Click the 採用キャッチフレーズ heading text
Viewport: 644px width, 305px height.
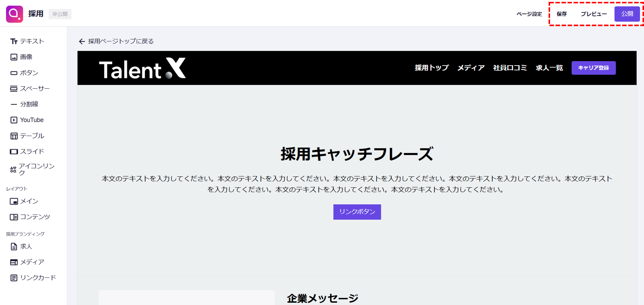coord(357,154)
